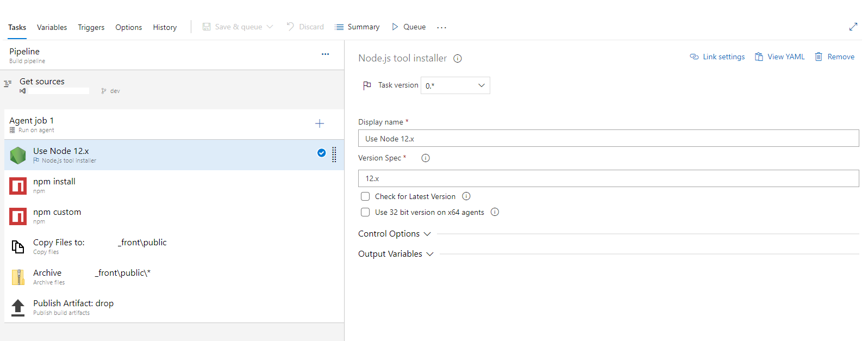Click the npm custom red icon
This screenshot has height=341, width=868.
18,216
